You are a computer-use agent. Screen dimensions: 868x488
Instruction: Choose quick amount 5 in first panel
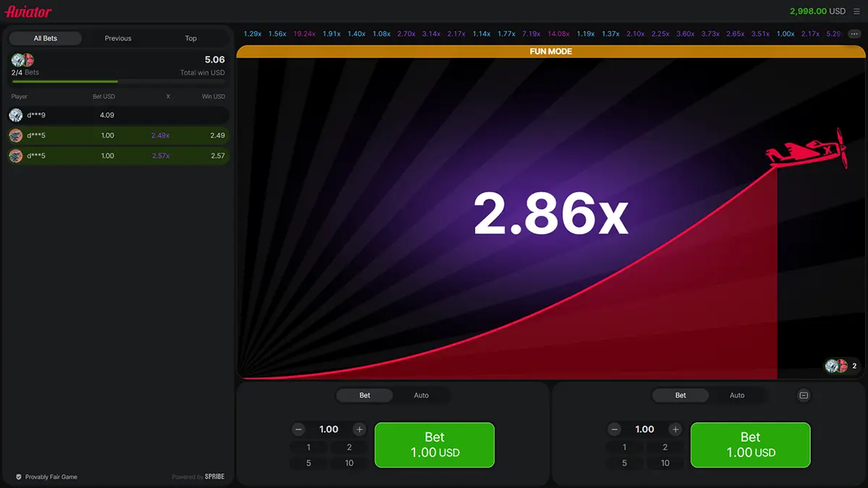tap(309, 463)
